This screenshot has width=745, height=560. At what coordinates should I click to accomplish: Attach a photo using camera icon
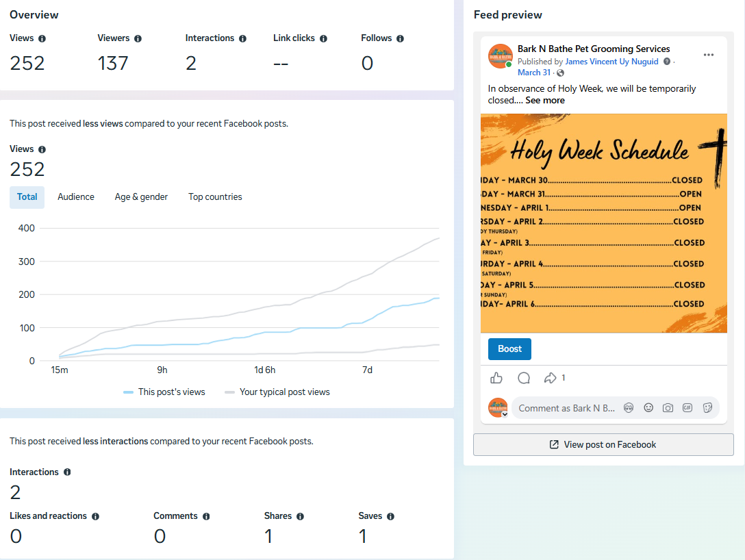coord(668,407)
